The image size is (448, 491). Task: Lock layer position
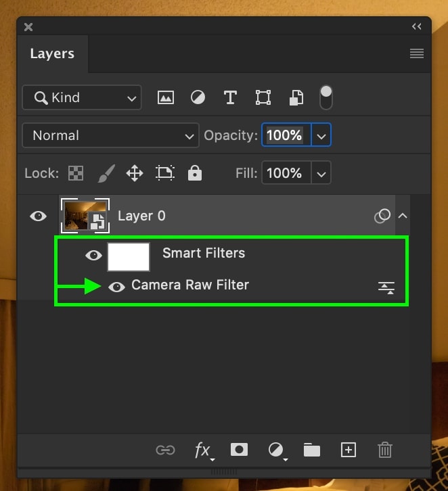(135, 173)
